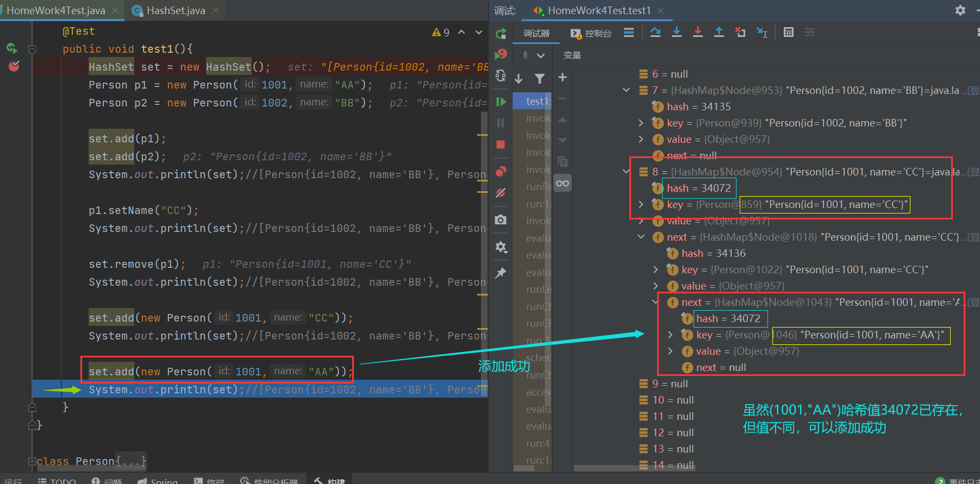Screen dimensions: 980x484
Task: Toggle mute breakpoints icon
Action: coord(501,193)
